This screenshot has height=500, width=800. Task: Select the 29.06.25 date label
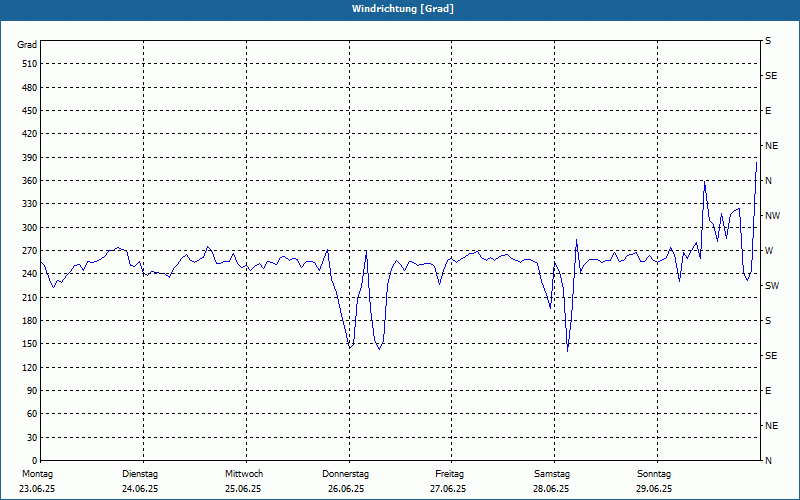coord(654,489)
